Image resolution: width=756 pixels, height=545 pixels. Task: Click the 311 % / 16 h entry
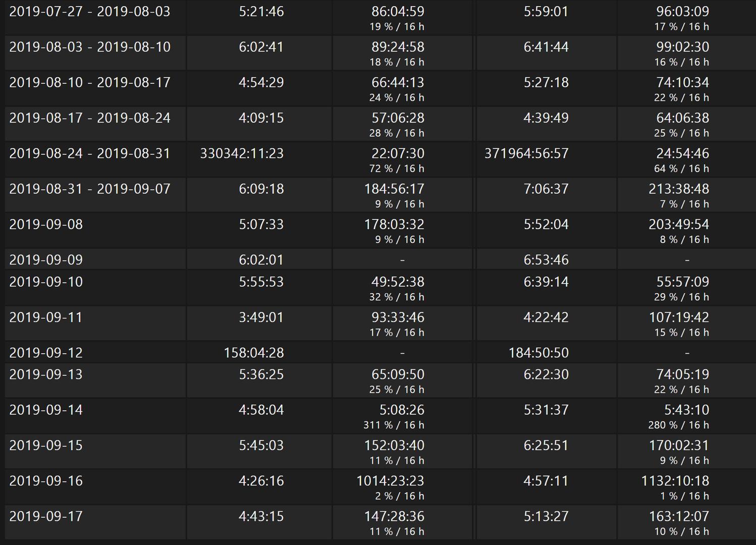pos(394,425)
